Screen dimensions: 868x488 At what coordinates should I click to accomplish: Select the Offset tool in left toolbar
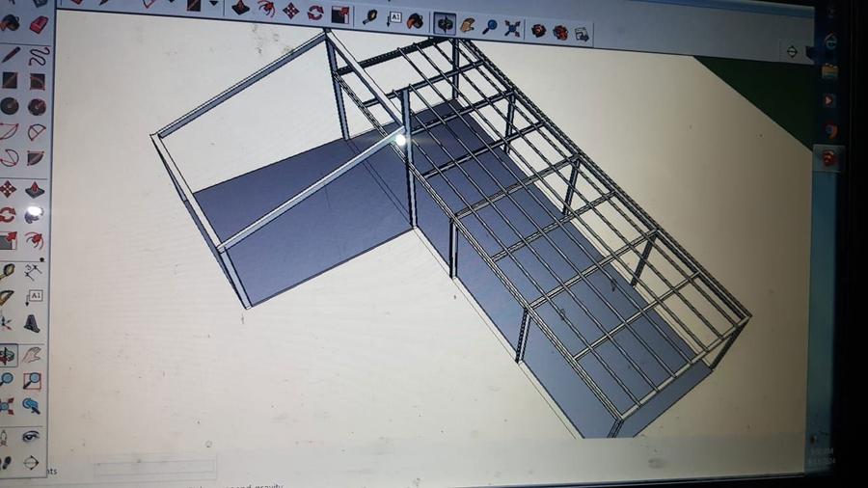click(34, 241)
